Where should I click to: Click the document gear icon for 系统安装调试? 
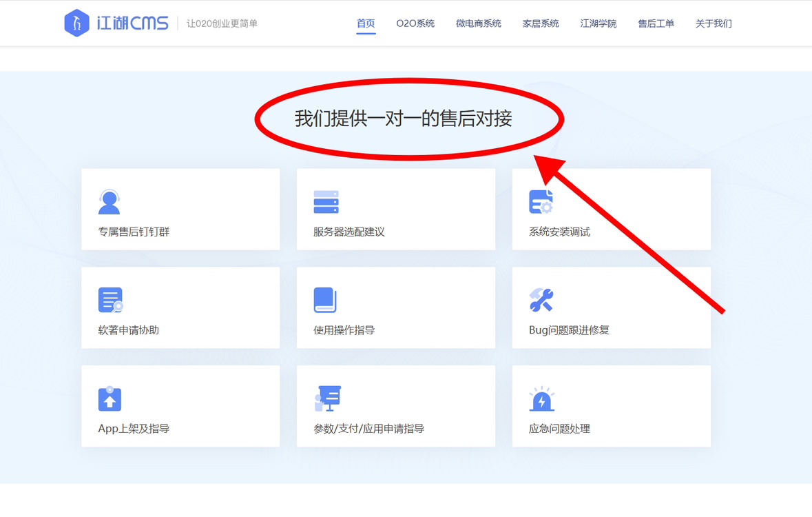(x=541, y=202)
